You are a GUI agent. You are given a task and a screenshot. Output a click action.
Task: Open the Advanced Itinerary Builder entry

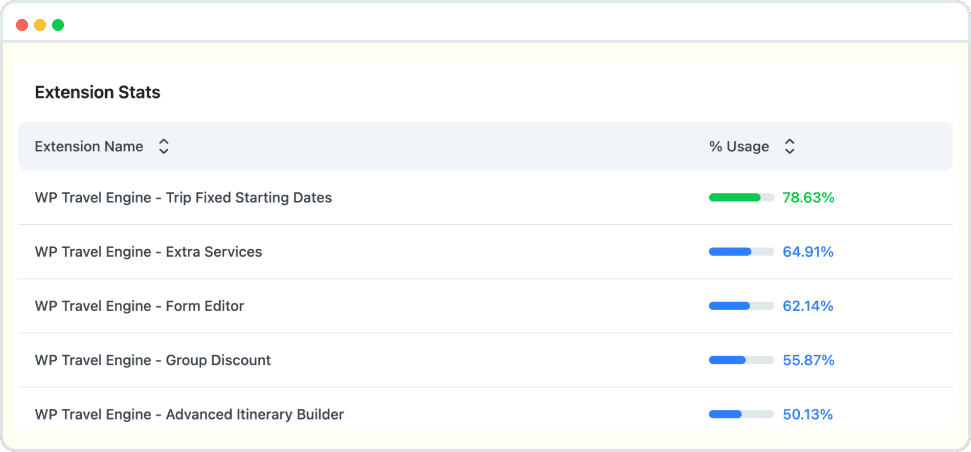pos(189,414)
